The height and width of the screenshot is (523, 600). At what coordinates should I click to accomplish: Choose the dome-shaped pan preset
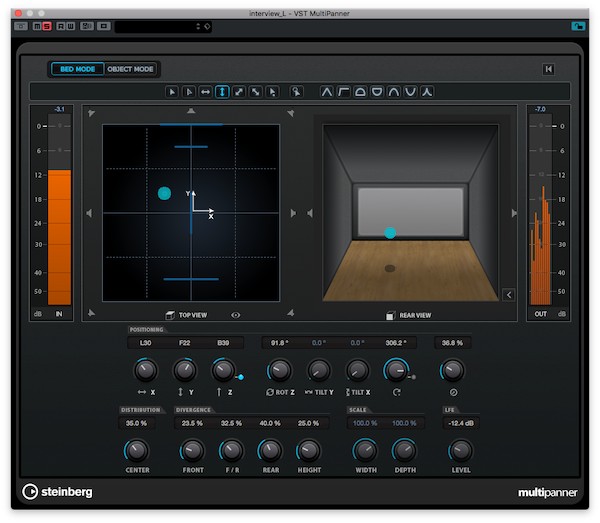360,92
